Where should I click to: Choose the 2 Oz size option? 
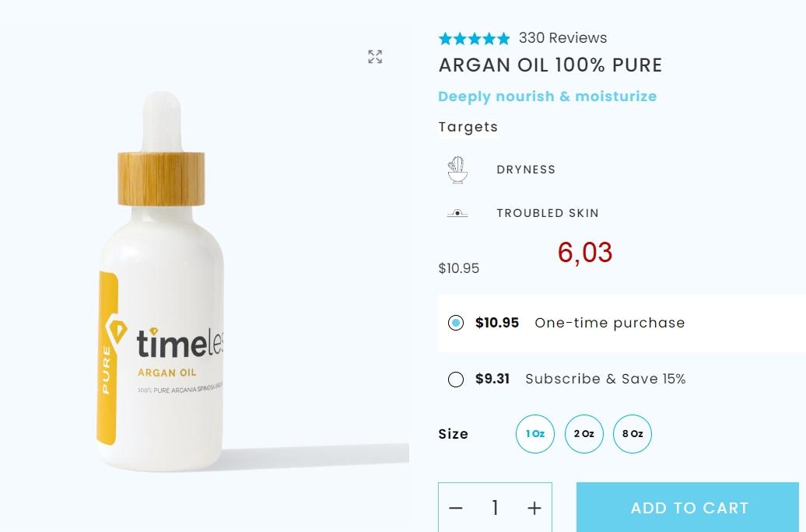click(584, 434)
